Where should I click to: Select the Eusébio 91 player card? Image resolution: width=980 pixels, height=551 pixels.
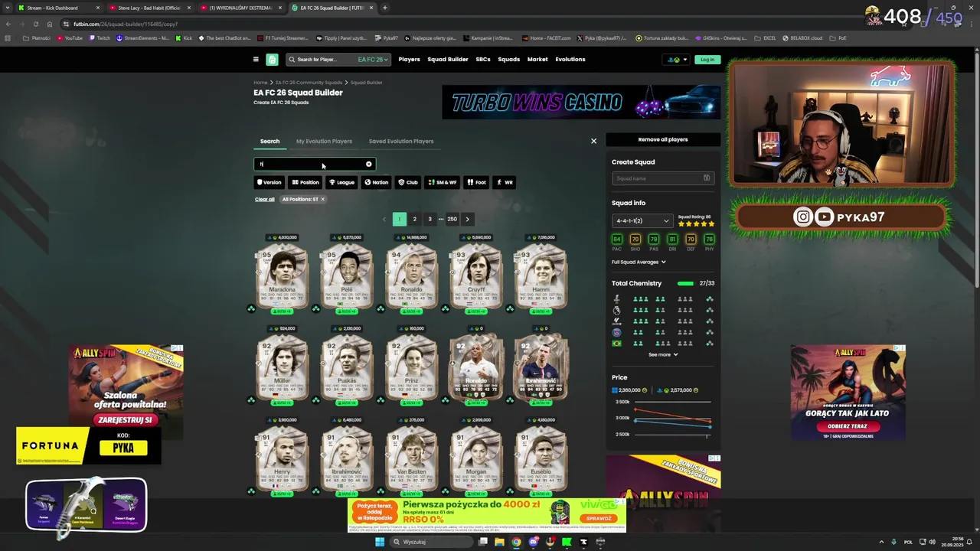point(541,460)
